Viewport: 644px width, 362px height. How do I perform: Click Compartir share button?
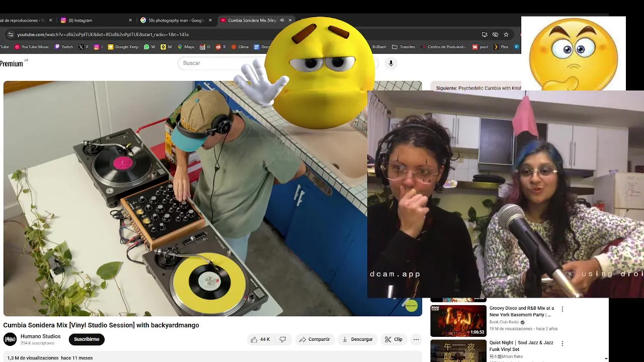click(314, 339)
